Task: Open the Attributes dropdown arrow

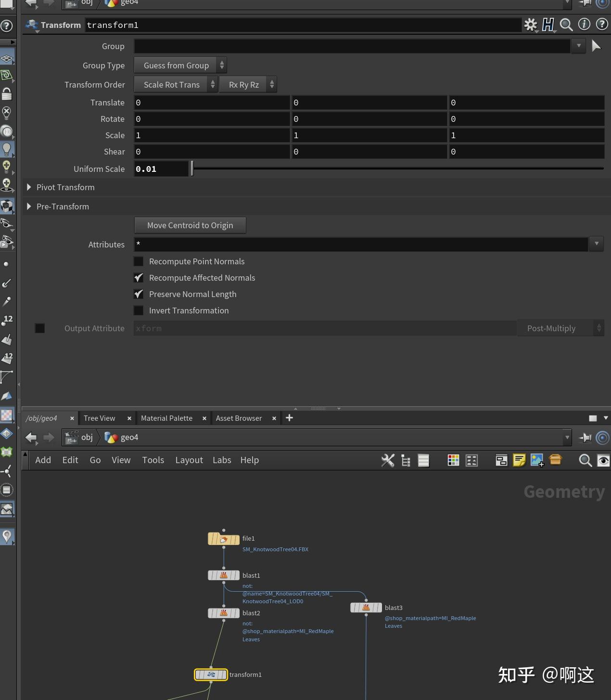Action: [597, 244]
